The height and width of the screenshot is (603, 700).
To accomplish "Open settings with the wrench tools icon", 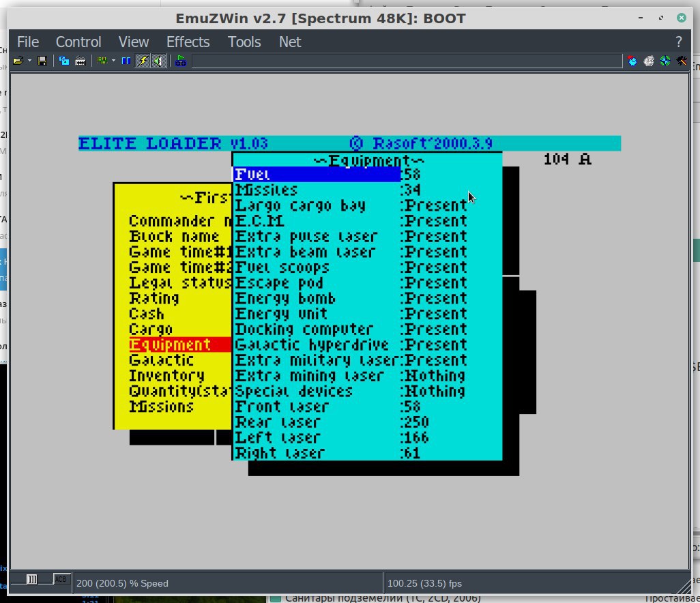I will click(682, 61).
